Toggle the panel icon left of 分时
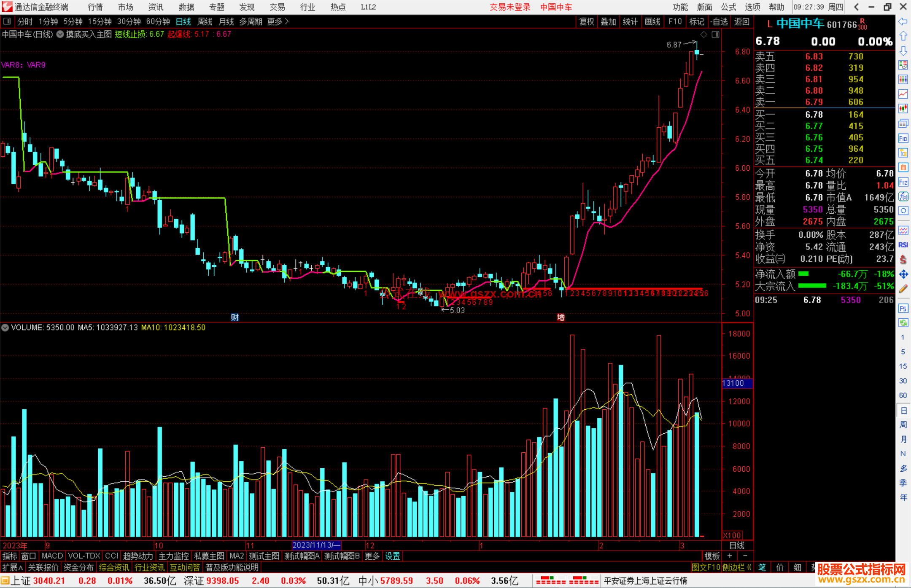This screenshot has width=911, height=588. click(x=7, y=21)
